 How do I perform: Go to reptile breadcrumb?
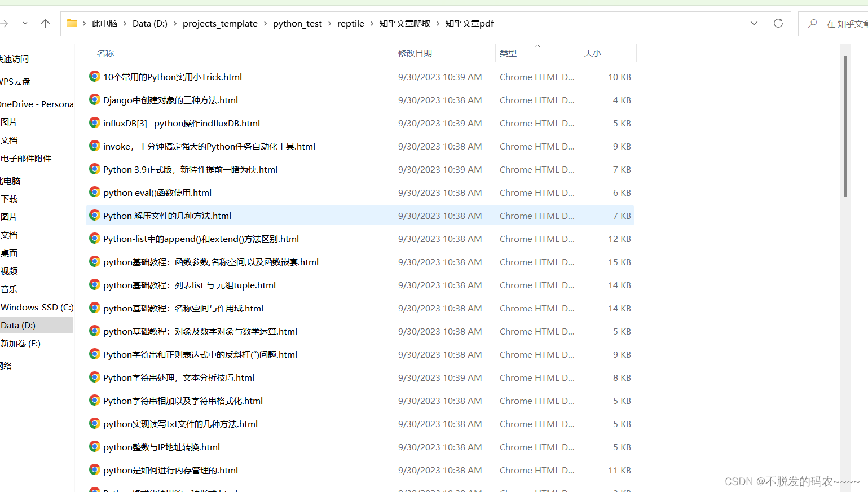point(351,23)
